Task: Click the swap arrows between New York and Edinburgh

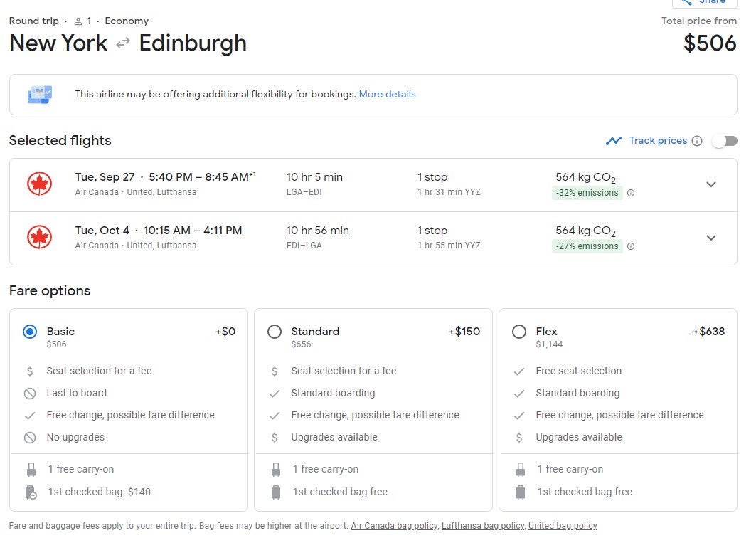Action: (123, 43)
